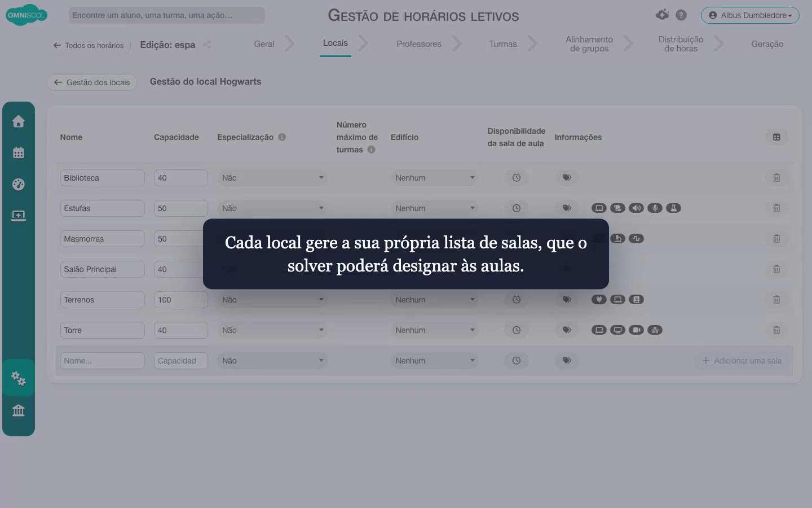Click the microscope badge in Masmorras row
Viewport: 812px width, 508px height.
(x=617, y=239)
